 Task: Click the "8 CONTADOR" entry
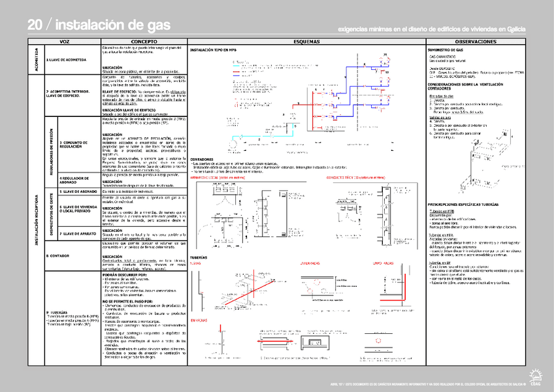[x=57, y=256]
